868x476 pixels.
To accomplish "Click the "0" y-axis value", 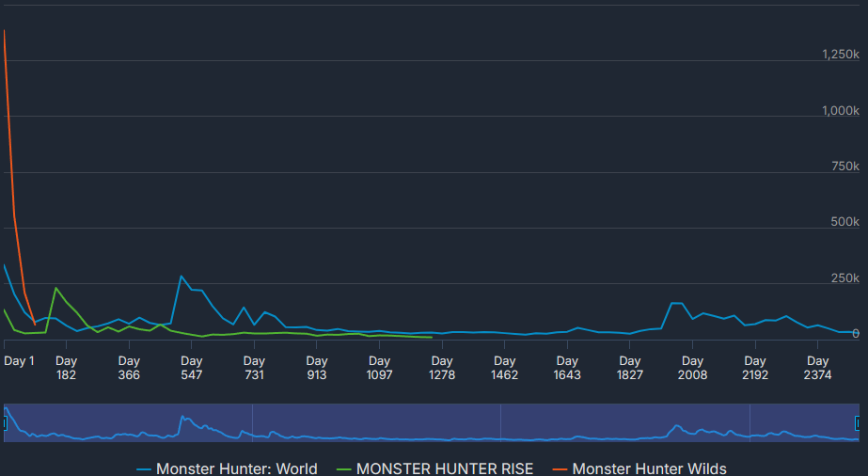I will tap(855, 333).
